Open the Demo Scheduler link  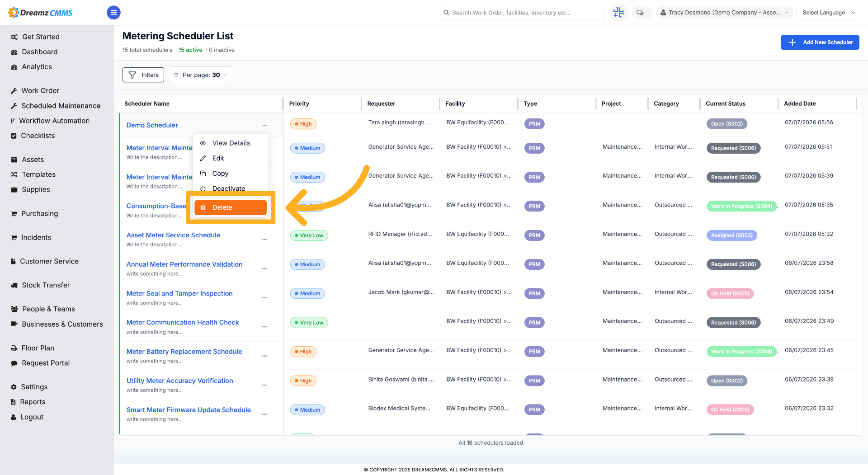click(x=152, y=125)
